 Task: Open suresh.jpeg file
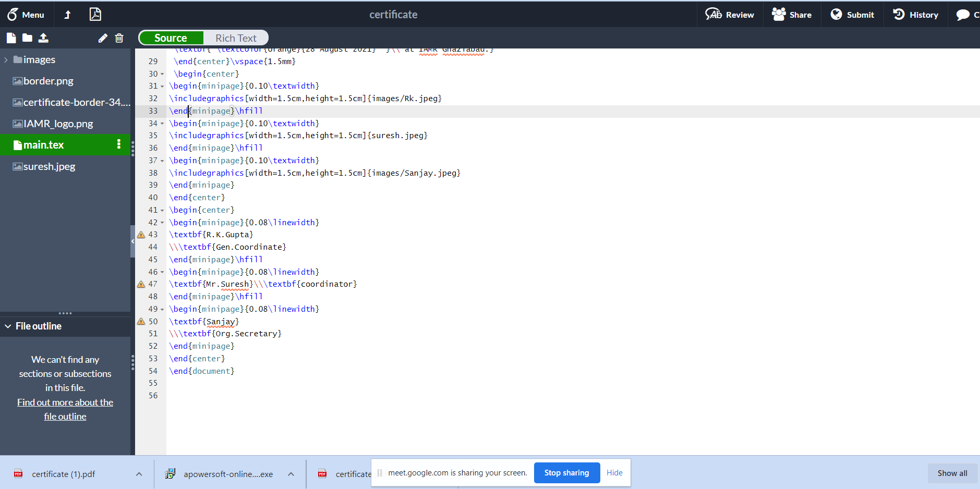44,166
